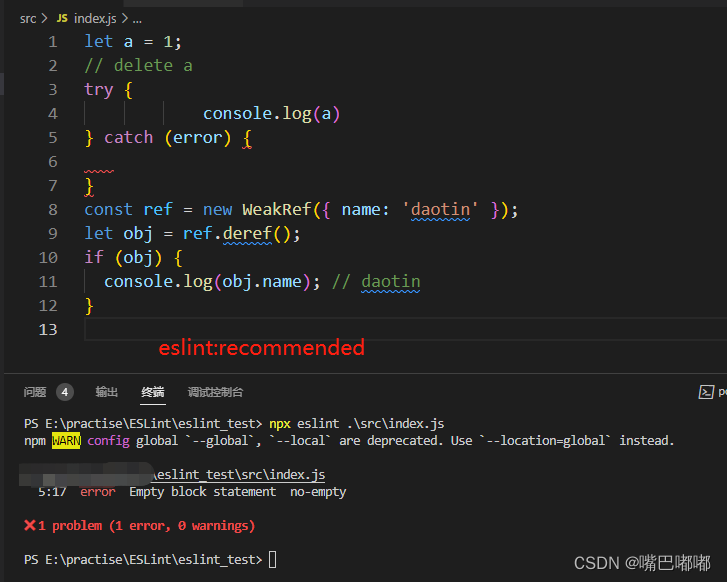This screenshot has height=582, width=727.
Task: Open the index.js breadcrumb dropdown
Action: [x=94, y=18]
